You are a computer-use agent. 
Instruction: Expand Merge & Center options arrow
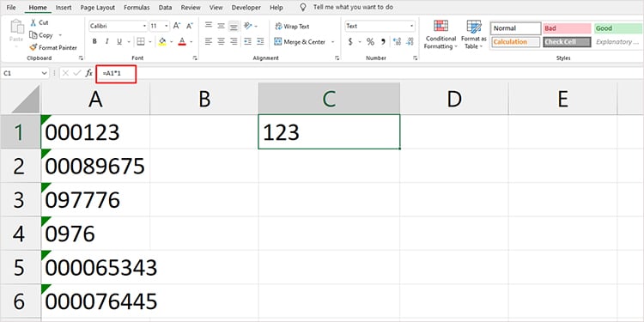(332, 42)
